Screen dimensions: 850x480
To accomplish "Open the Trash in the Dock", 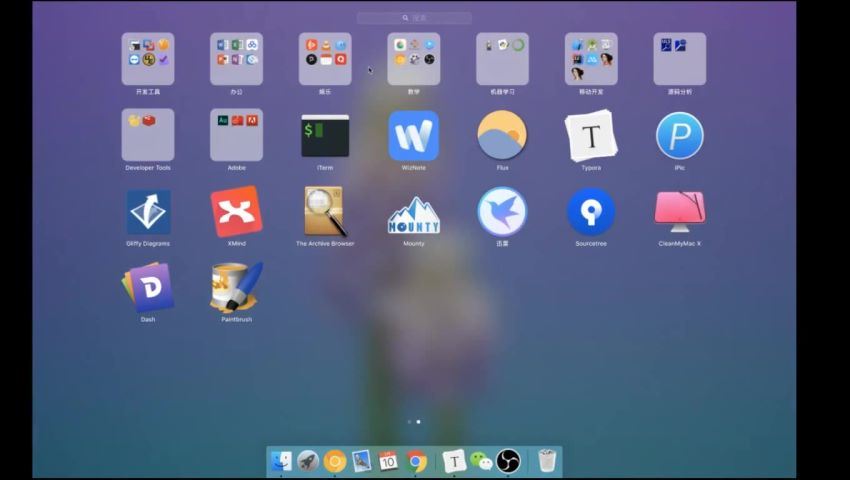I will 547,461.
